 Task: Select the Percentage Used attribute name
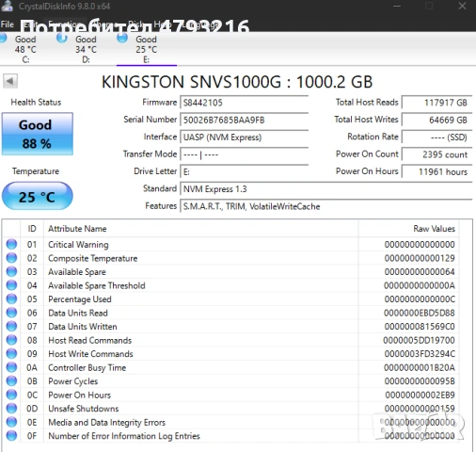point(80,299)
